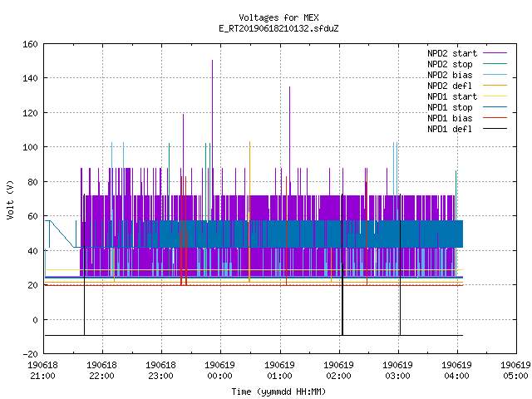Click the y-axis tick value 160
Screen dimensions: 532x399
point(30,44)
